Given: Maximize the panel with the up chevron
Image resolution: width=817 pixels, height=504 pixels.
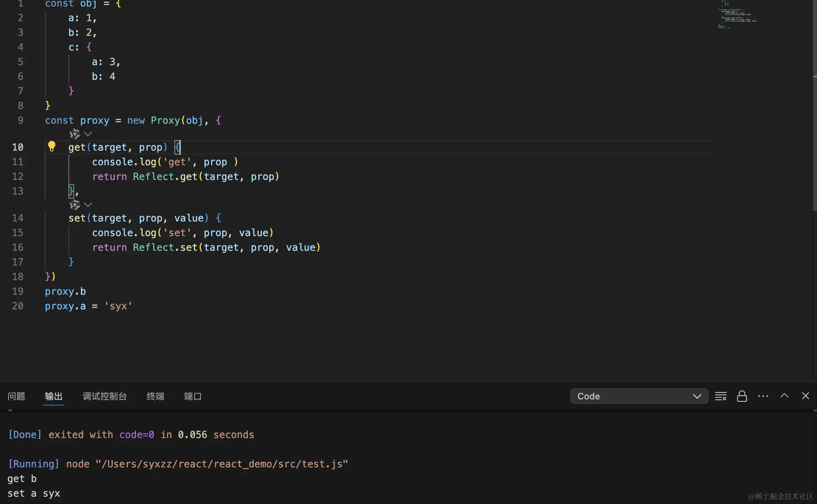Looking at the screenshot, I should 784,396.
